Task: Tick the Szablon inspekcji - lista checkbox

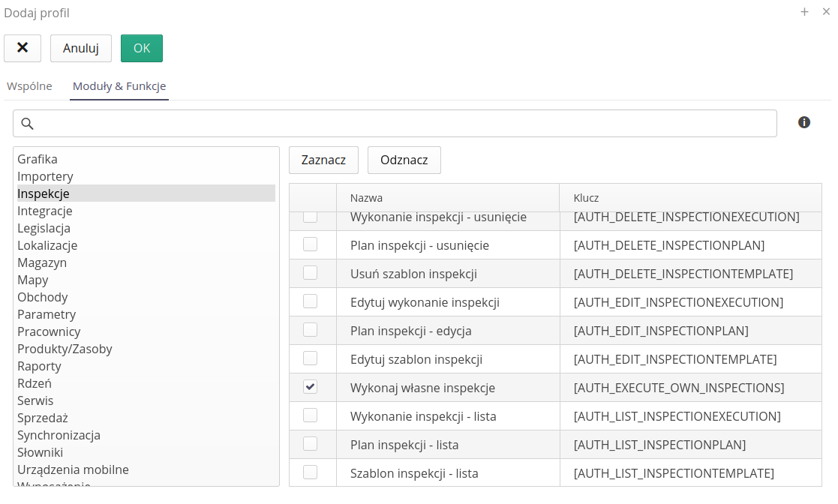Action: [x=310, y=472]
